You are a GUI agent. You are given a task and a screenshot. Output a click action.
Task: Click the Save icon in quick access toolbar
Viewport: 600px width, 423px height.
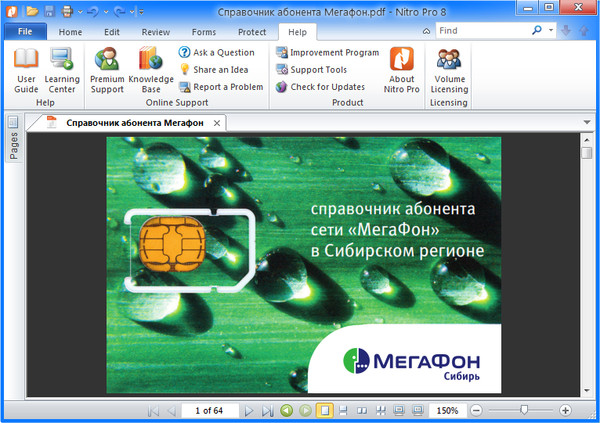[x=51, y=11]
